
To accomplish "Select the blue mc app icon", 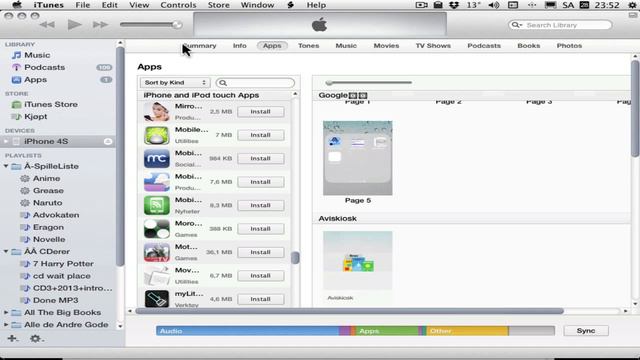I will click(157, 158).
